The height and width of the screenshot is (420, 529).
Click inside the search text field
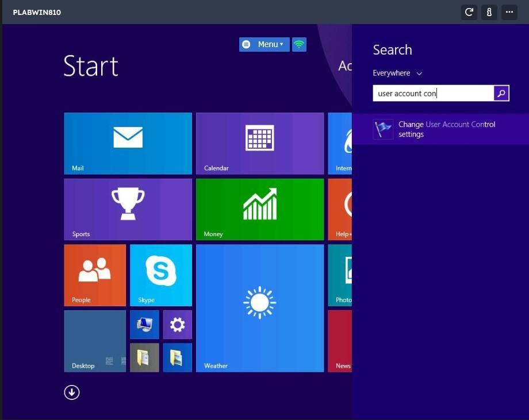433,93
